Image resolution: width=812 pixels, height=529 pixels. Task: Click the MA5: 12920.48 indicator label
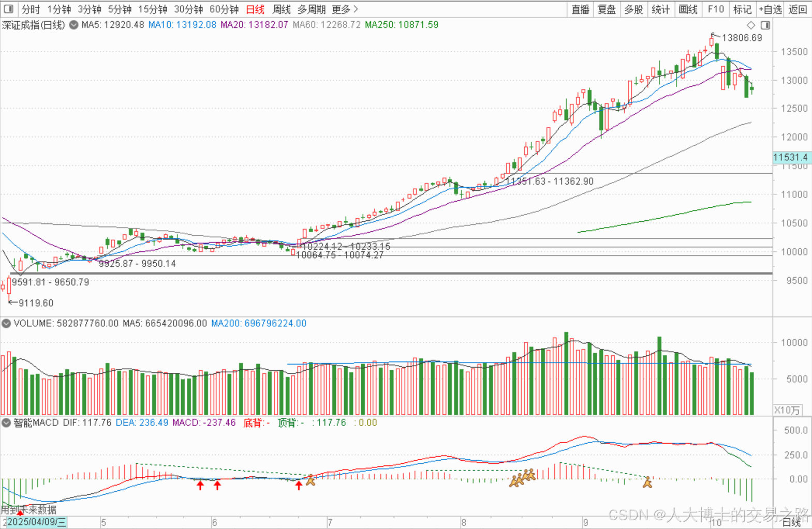pos(113,25)
